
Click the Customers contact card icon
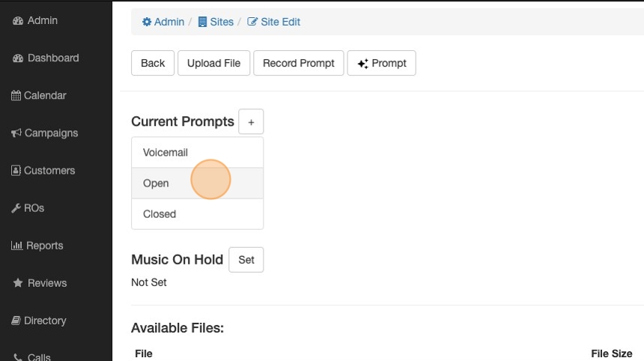tap(16, 171)
